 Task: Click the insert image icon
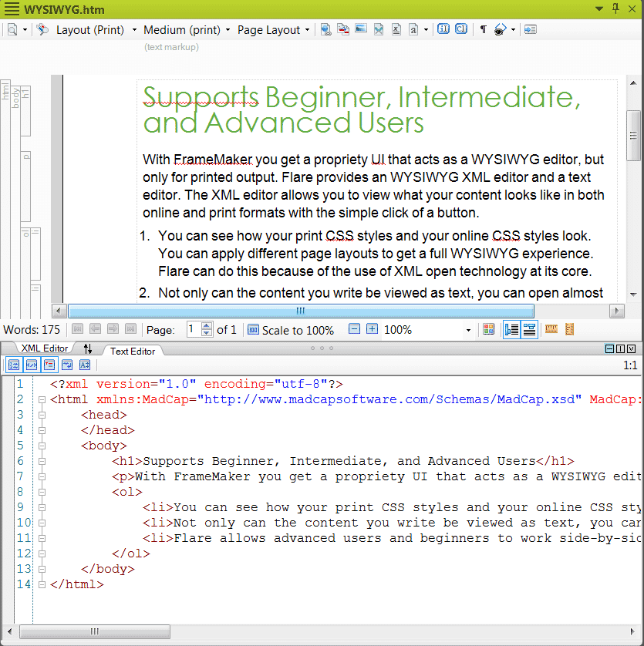[x=361, y=29]
